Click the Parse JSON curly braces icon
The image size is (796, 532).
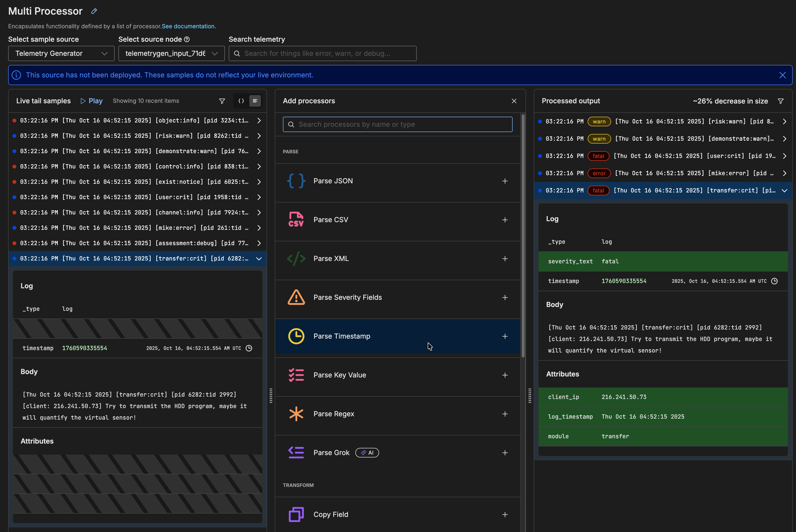pos(296,181)
